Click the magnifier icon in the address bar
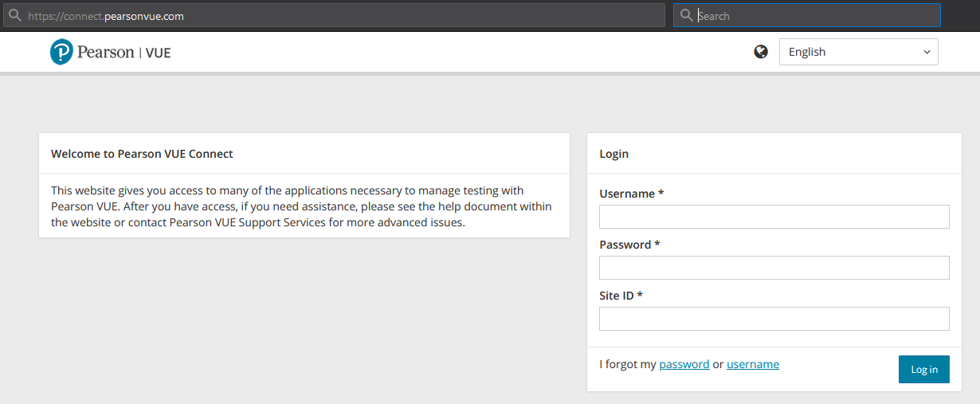 [x=14, y=16]
